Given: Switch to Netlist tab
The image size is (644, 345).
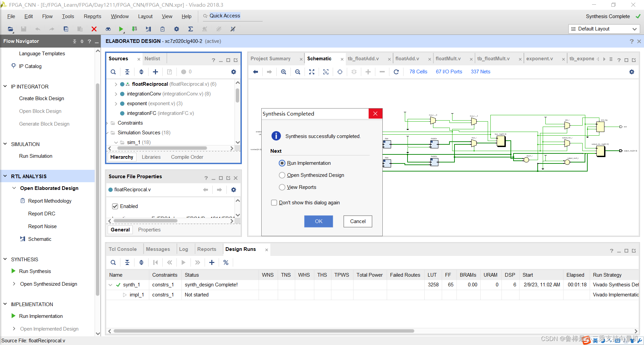Looking at the screenshot, I should pos(152,59).
